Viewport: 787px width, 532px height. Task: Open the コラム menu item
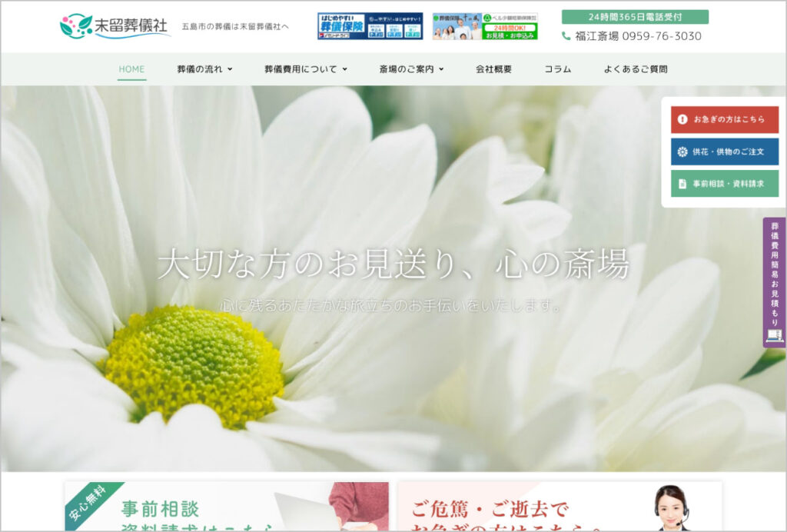click(x=557, y=69)
